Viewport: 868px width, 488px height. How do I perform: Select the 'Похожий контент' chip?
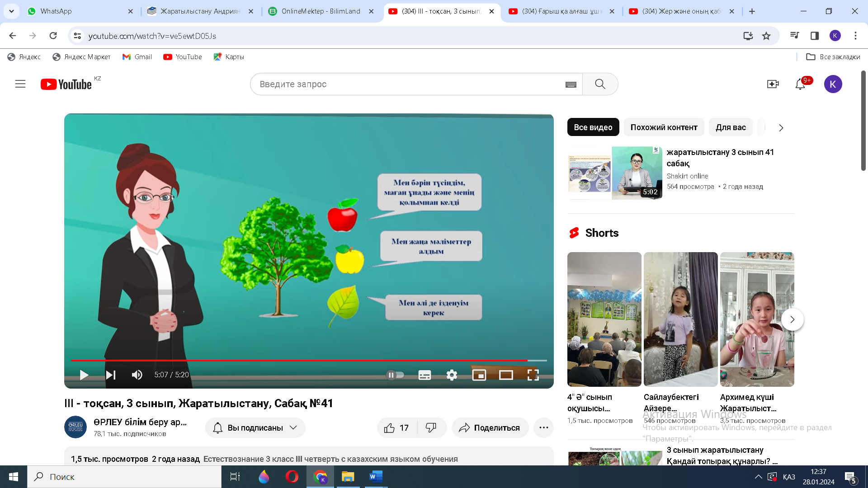664,127
